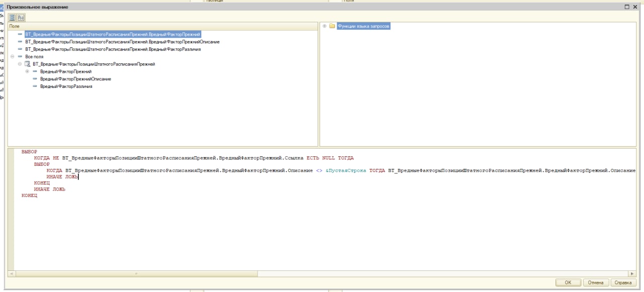Viewport: 644px width, 292px height.
Task: Click the scrollbar right arrow
Action: pos(633,274)
